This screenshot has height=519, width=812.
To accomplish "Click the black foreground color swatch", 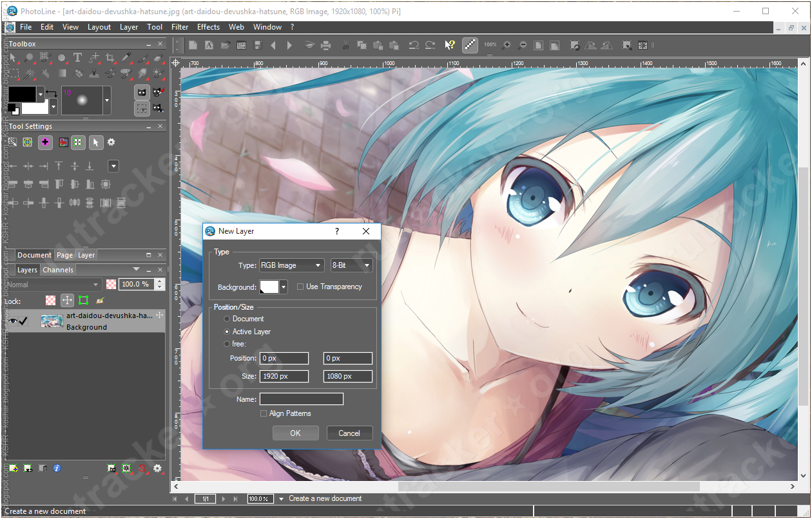I will coord(22,94).
